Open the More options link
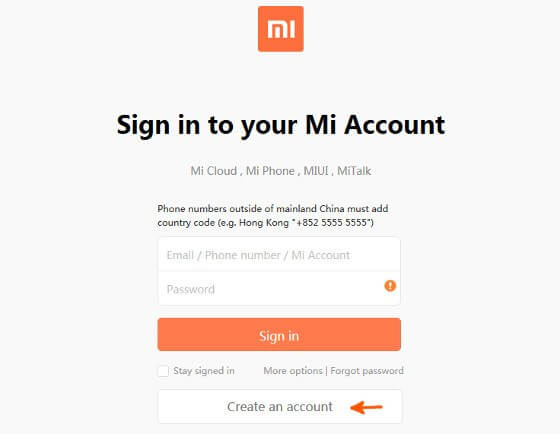560x434 pixels. click(x=293, y=371)
